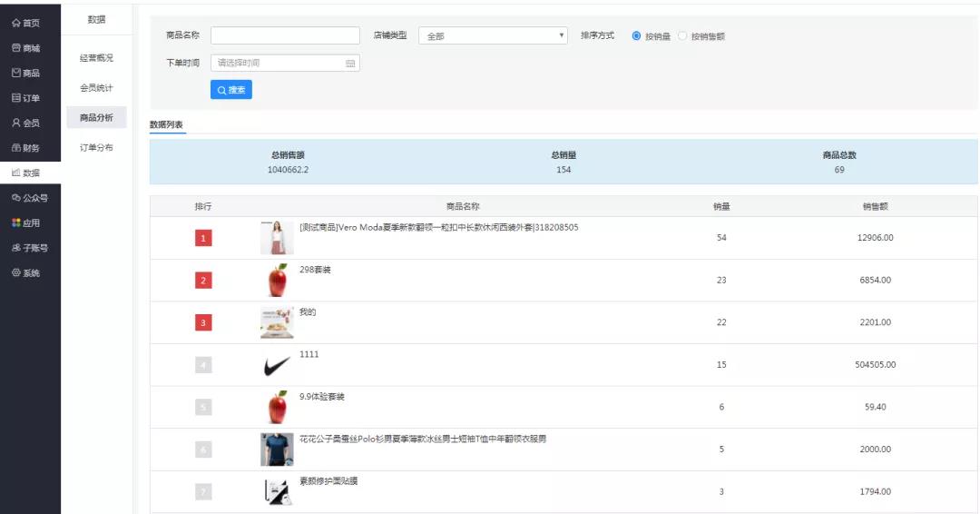This screenshot has height=514, width=980.
Task: Click sales amount 12906.00
Action: point(876,238)
